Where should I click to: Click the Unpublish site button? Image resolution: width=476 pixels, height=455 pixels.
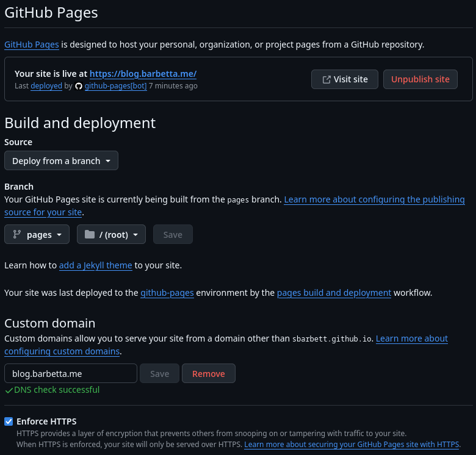tap(420, 79)
